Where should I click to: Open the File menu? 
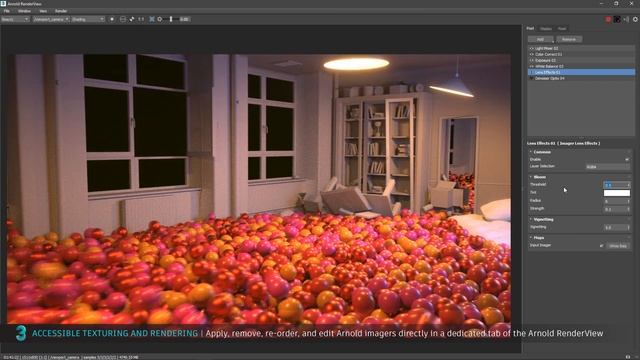[x=7, y=11]
